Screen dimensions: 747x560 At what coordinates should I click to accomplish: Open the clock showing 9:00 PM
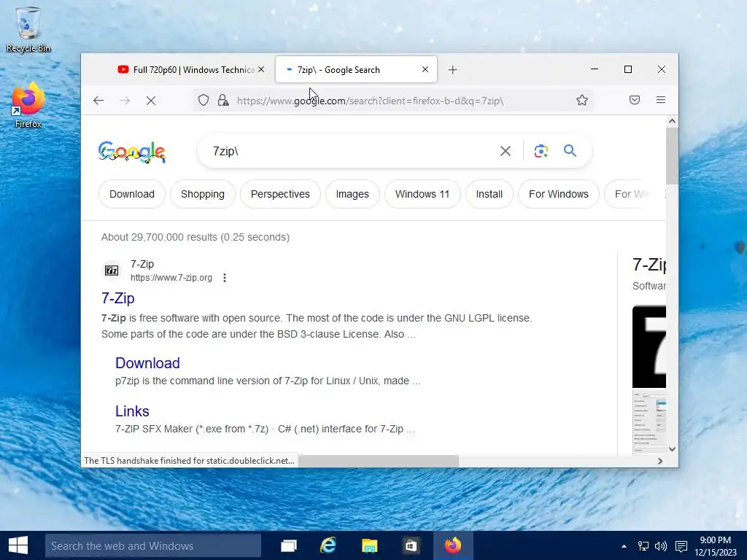[x=716, y=545]
